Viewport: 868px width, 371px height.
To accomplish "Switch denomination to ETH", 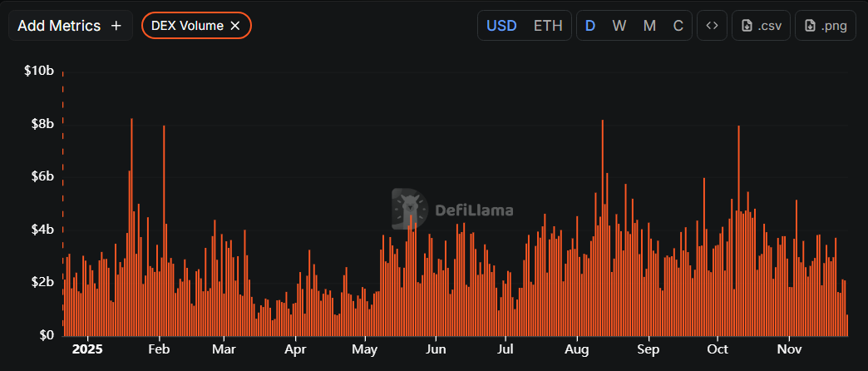I will (548, 26).
